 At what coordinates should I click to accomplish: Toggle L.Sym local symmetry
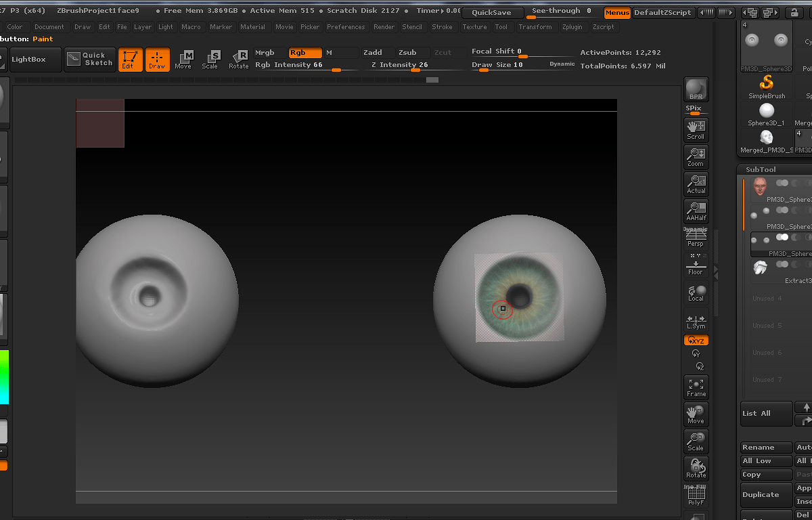[x=696, y=320]
